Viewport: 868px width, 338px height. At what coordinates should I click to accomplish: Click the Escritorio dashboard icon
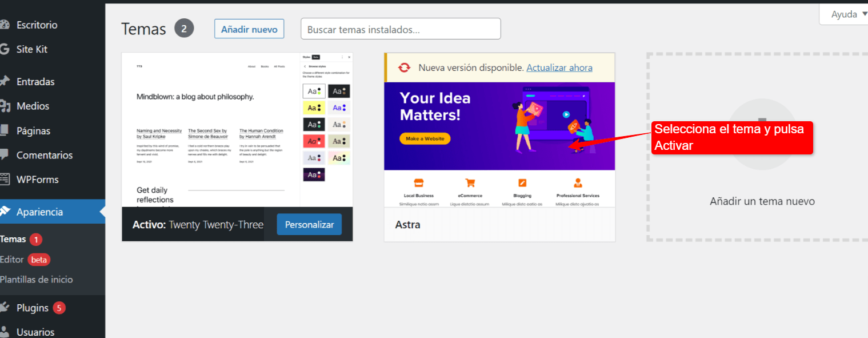click(x=5, y=25)
